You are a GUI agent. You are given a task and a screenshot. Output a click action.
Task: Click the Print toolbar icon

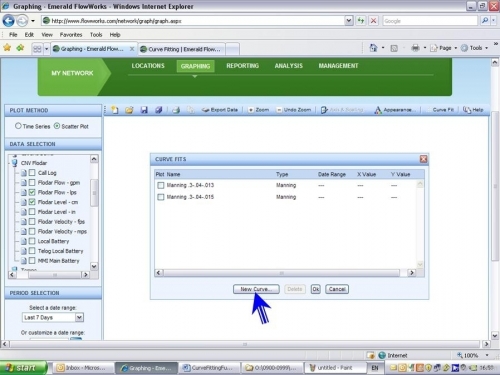click(176, 110)
